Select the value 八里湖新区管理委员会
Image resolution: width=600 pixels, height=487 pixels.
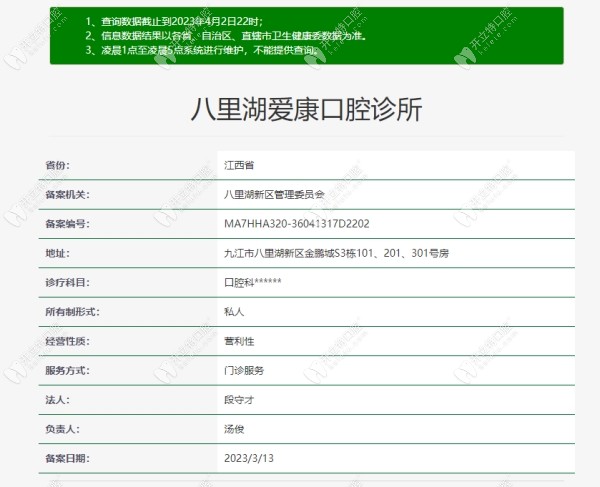274,194
